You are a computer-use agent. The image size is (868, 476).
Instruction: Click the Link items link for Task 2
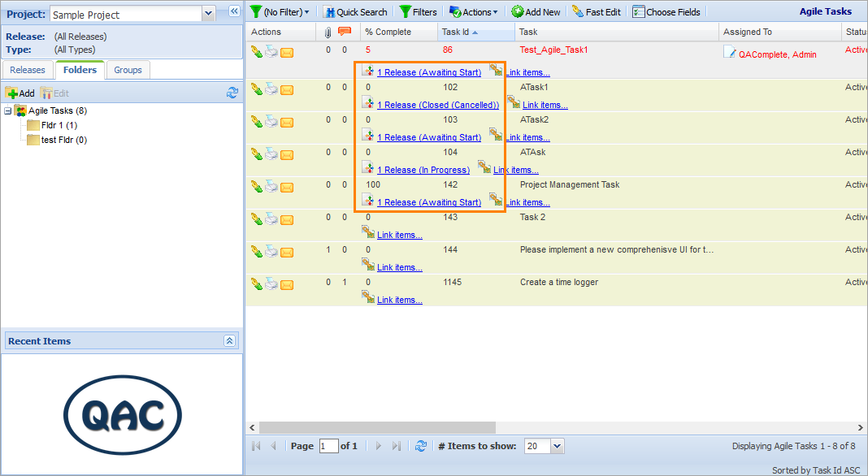399,234
